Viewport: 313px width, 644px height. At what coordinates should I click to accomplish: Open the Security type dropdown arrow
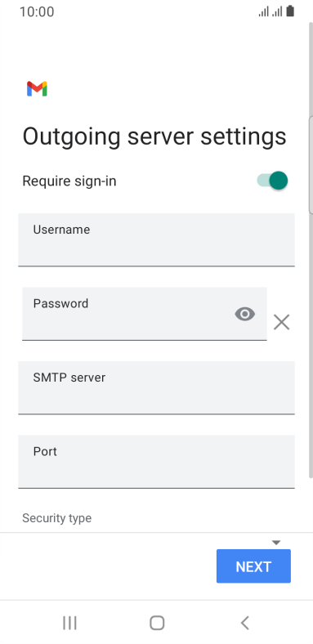click(x=276, y=543)
